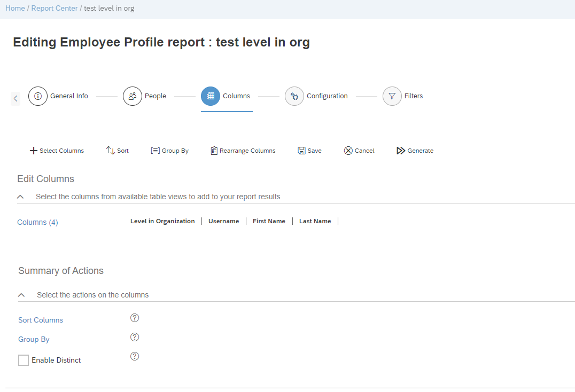Click the Rearrange Columns button label
The width and height of the screenshot is (575, 392).
point(247,151)
